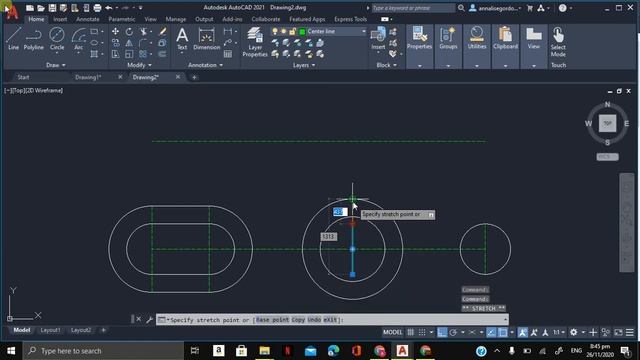Expand the Draw panel

56,65
